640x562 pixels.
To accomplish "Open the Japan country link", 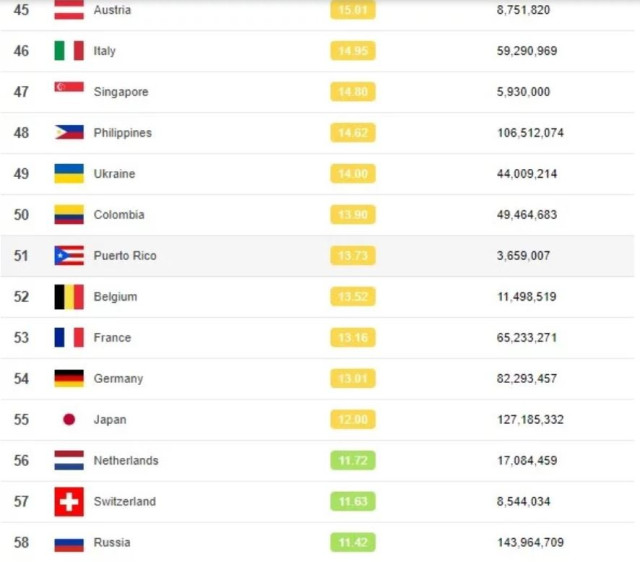I will coord(110,420).
